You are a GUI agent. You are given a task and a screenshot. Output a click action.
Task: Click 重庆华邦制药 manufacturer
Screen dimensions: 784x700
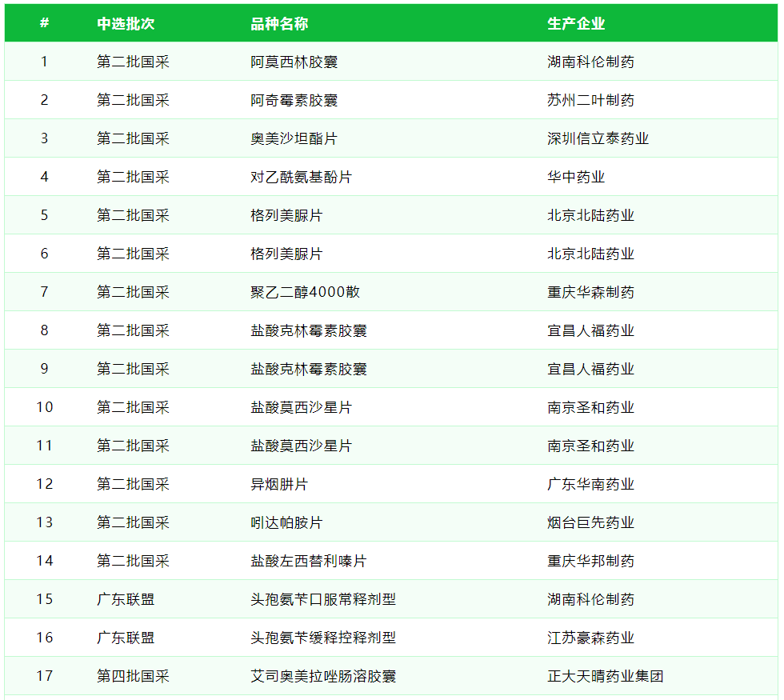click(x=590, y=561)
